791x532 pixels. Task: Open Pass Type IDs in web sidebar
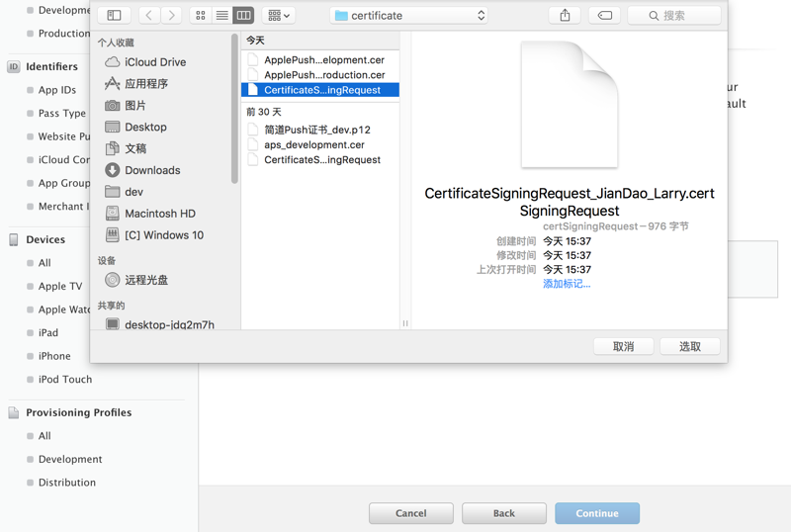click(x=62, y=113)
